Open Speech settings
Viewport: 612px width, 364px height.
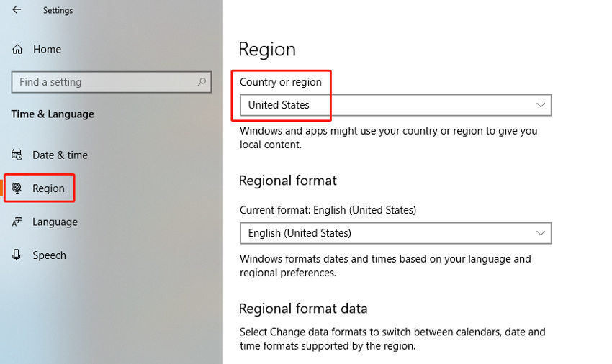tap(49, 255)
